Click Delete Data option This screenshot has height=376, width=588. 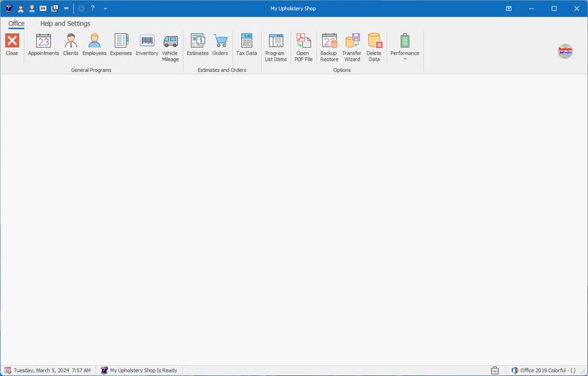pyautogui.click(x=374, y=48)
